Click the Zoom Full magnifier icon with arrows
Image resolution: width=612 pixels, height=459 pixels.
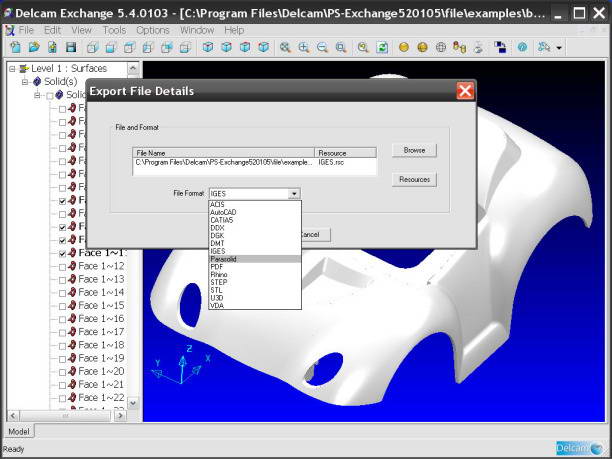tap(285, 47)
